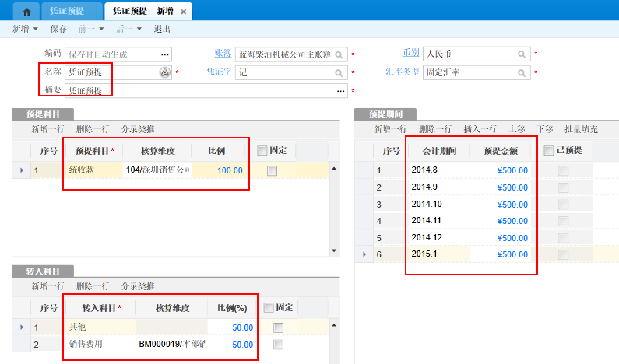
Task: Click the ellipsis button in 摘要 field
Action: coord(340,91)
